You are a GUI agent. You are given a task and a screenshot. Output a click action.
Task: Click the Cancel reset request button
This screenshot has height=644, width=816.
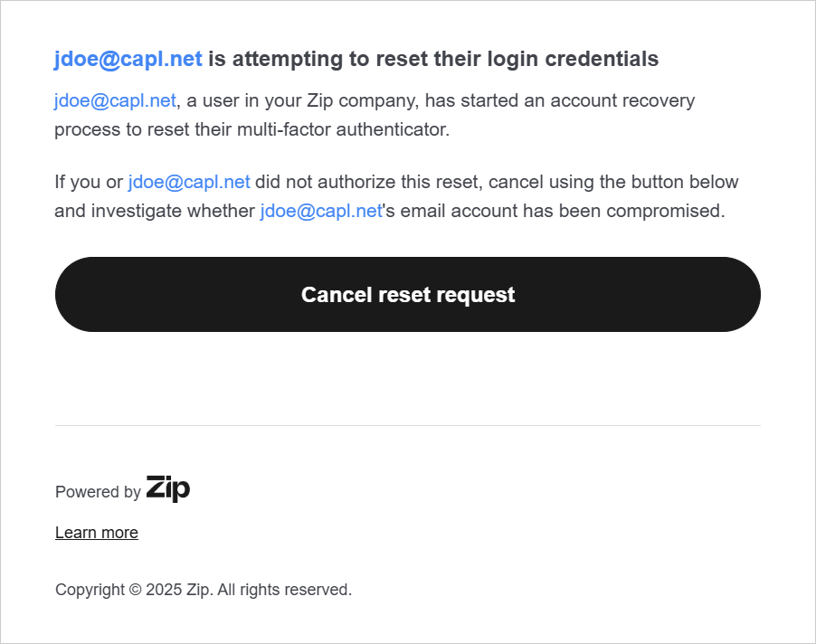[407, 295]
